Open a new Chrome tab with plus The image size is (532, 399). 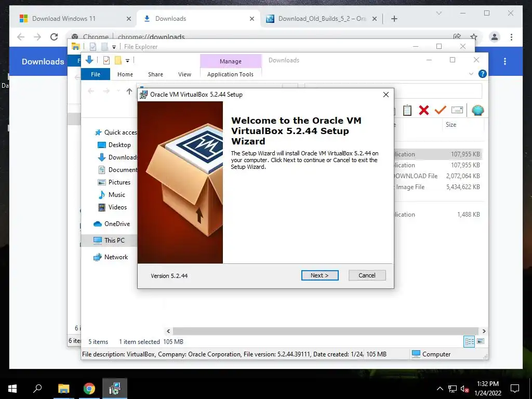click(394, 19)
